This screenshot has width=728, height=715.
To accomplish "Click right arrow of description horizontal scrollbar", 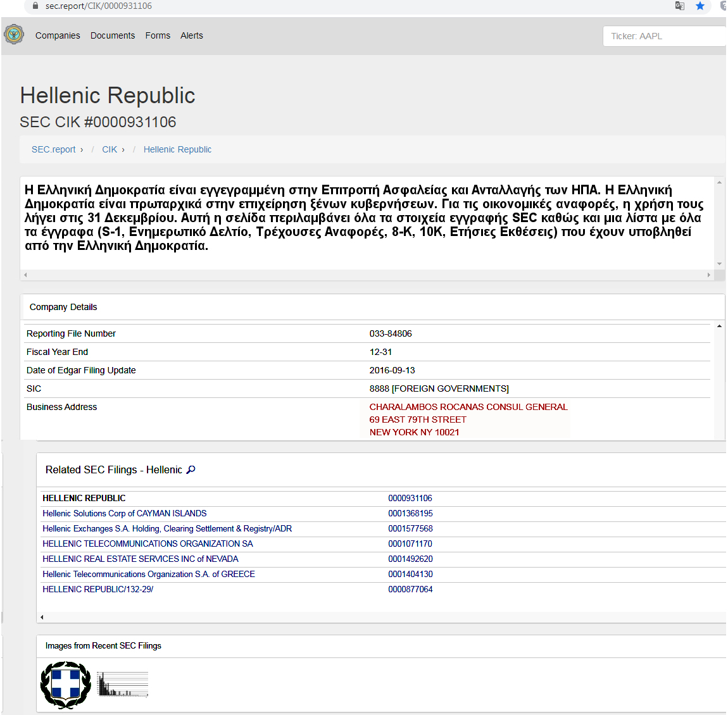I will (708, 275).
